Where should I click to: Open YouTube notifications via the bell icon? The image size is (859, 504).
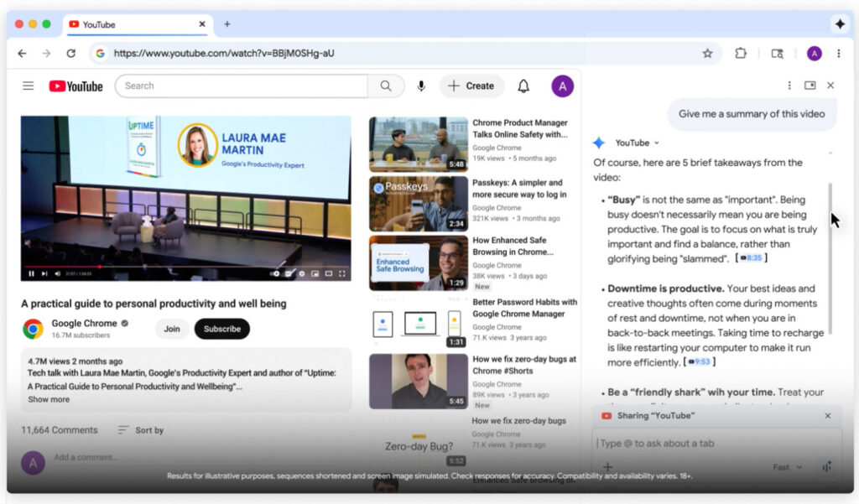click(x=523, y=86)
